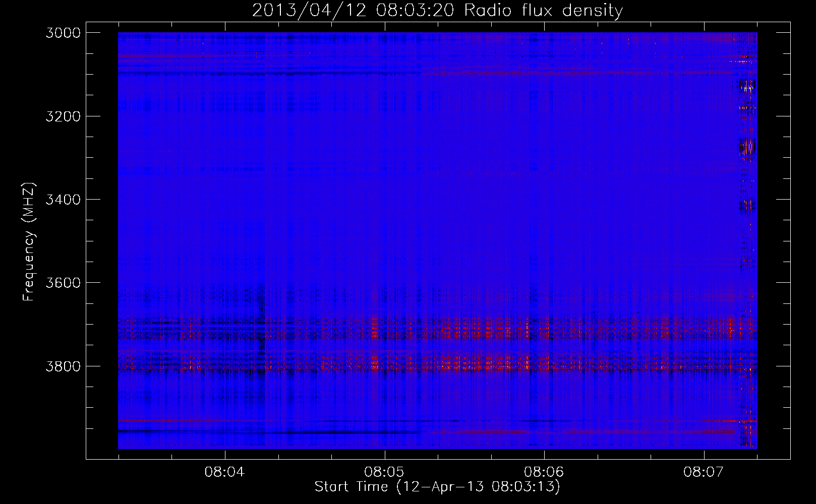Click the "Frequency (MHZ)" y-axis label

(29, 242)
